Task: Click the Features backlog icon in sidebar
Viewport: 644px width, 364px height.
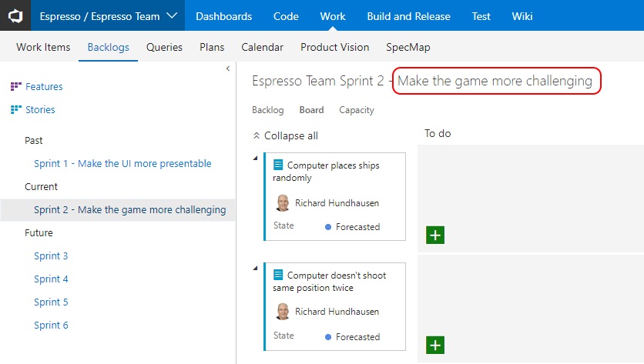Action: [16, 87]
